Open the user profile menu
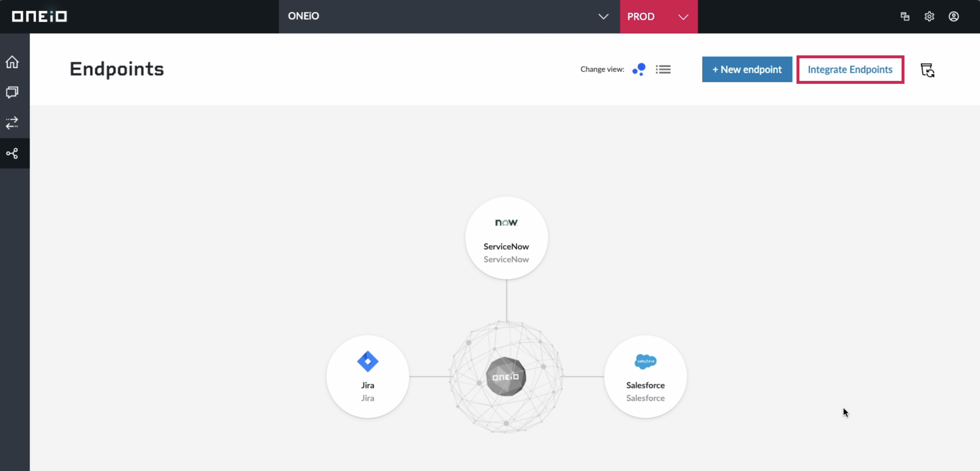 point(954,16)
